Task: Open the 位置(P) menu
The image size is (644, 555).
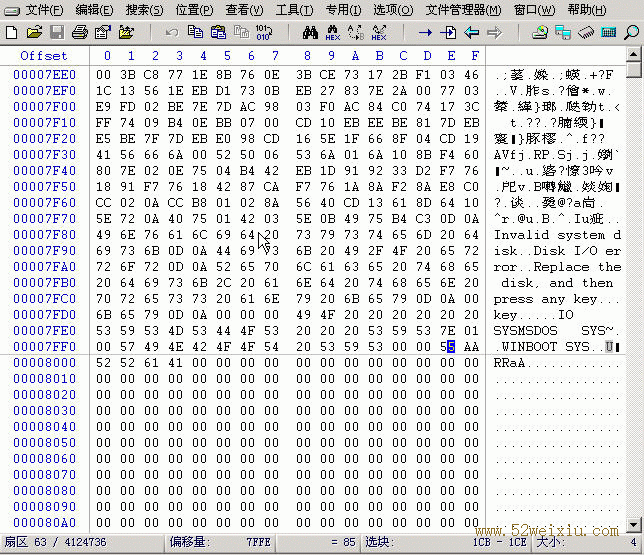Action: tap(194, 9)
